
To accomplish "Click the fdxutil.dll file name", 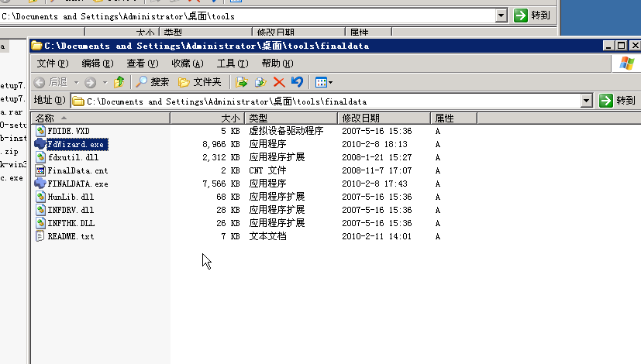I will [73, 157].
